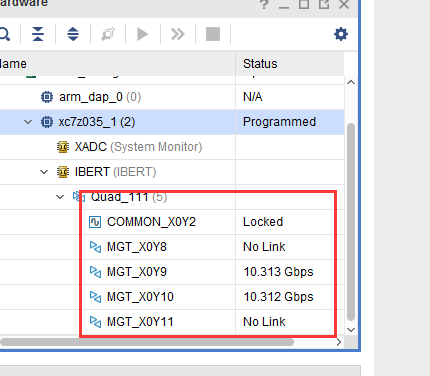The height and width of the screenshot is (376, 430).
Task: Maximize the Hardware panel
Action: point(304,4)
